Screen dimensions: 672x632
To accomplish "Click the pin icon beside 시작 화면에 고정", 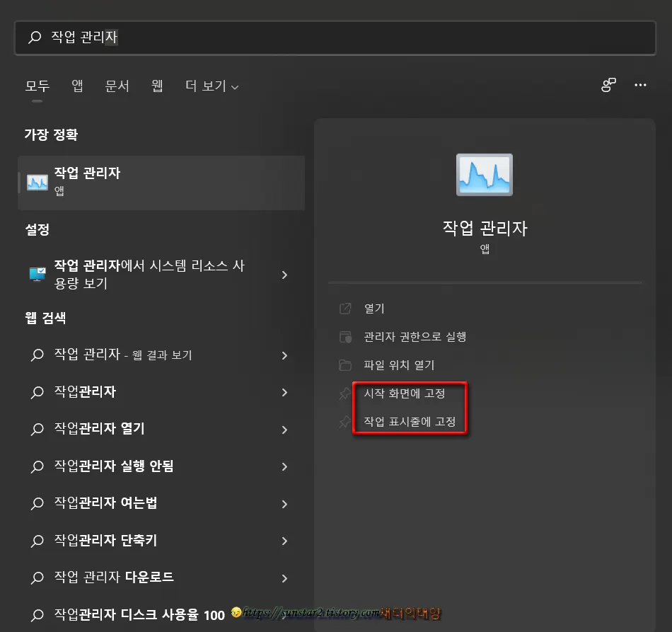I will point(345,393).
